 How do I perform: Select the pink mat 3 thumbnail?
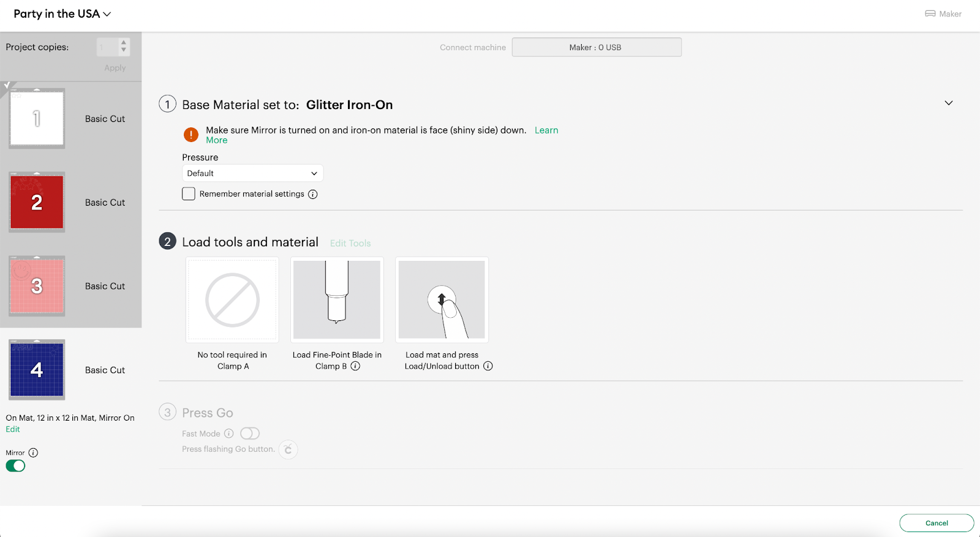tap(37, 286)
